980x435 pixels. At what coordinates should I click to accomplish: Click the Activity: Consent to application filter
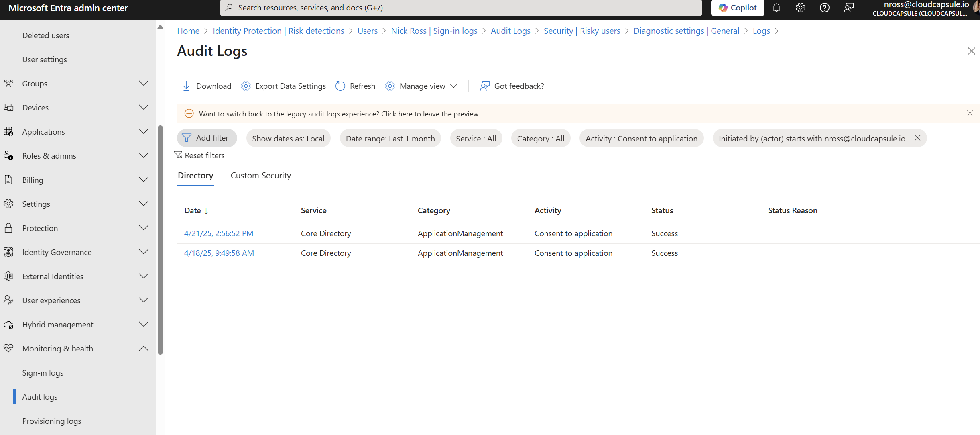point(642,138)
